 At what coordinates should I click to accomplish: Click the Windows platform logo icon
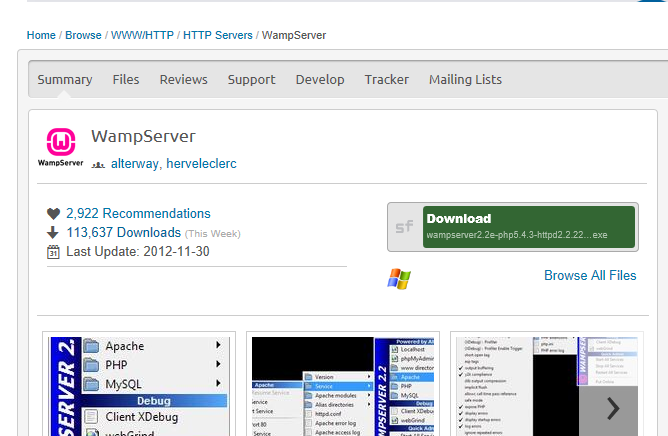point(399,279)
